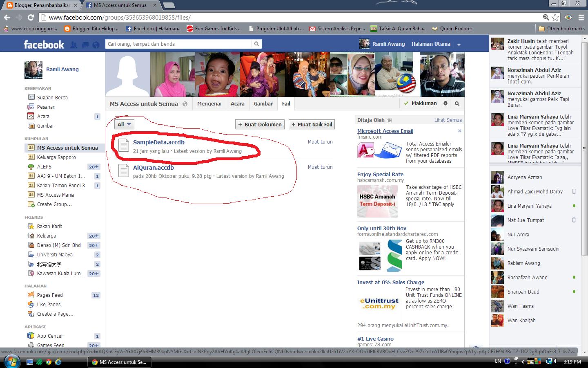Open chat with Roshafizah Awang
This screenshot has height=368, width=588.
click(x=535, y=277)
